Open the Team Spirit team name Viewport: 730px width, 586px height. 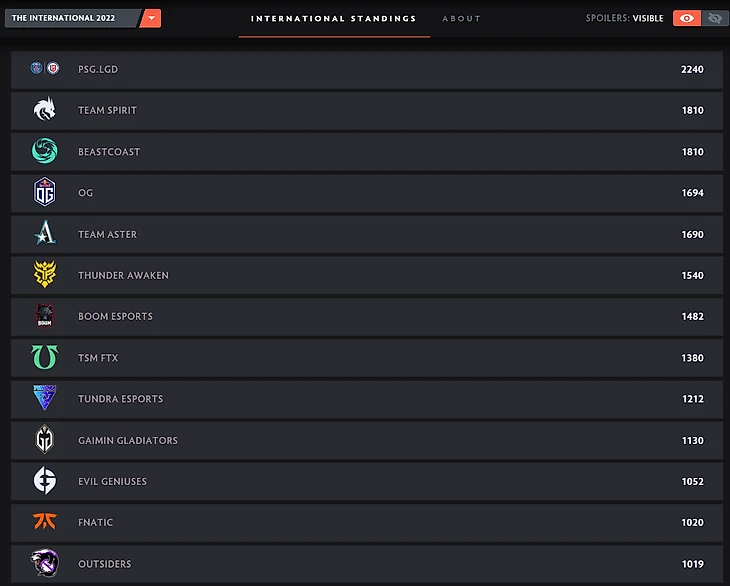[108, 110]
